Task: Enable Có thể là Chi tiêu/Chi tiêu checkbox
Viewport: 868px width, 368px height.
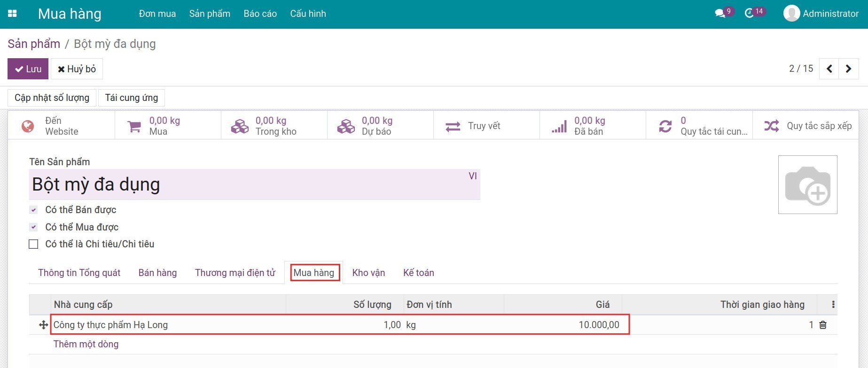Action: (33, 244)
